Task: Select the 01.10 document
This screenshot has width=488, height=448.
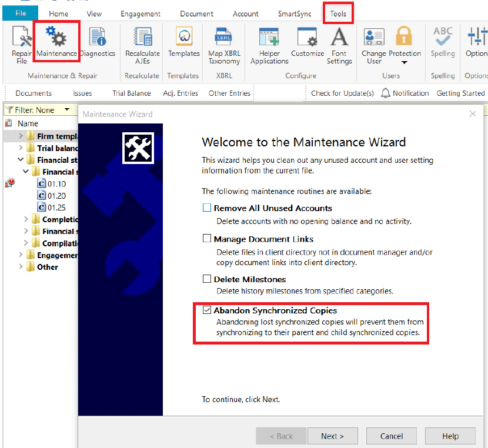Action: click(52, 184)
